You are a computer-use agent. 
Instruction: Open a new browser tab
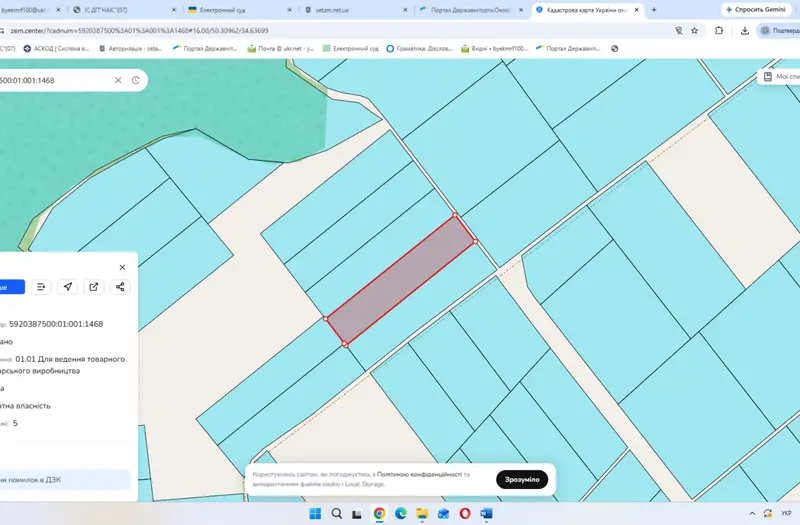click(654, 10)
